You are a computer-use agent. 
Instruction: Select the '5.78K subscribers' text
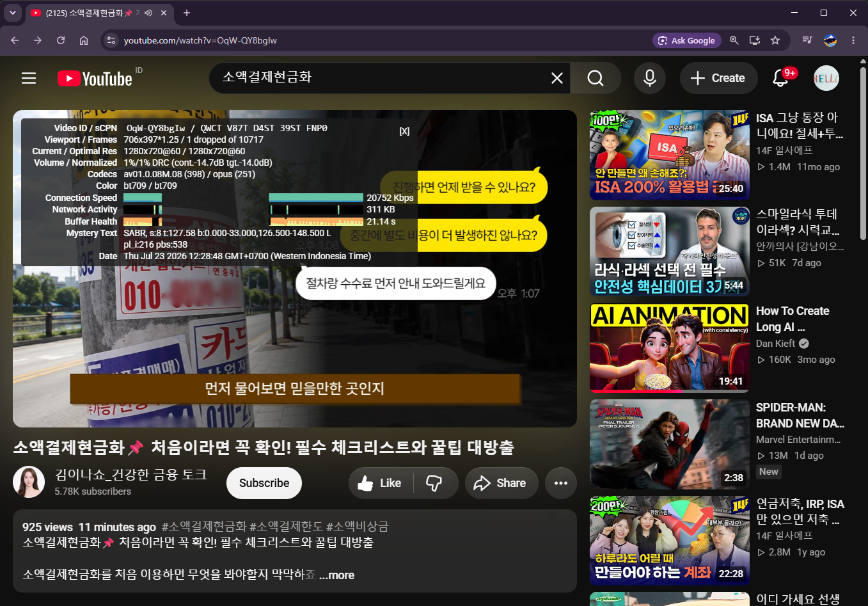coord(93,491)
